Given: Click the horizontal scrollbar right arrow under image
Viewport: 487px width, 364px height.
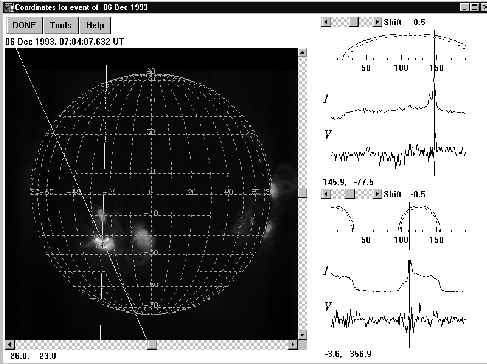Looking at the screenshot, I should pos(293,345).
